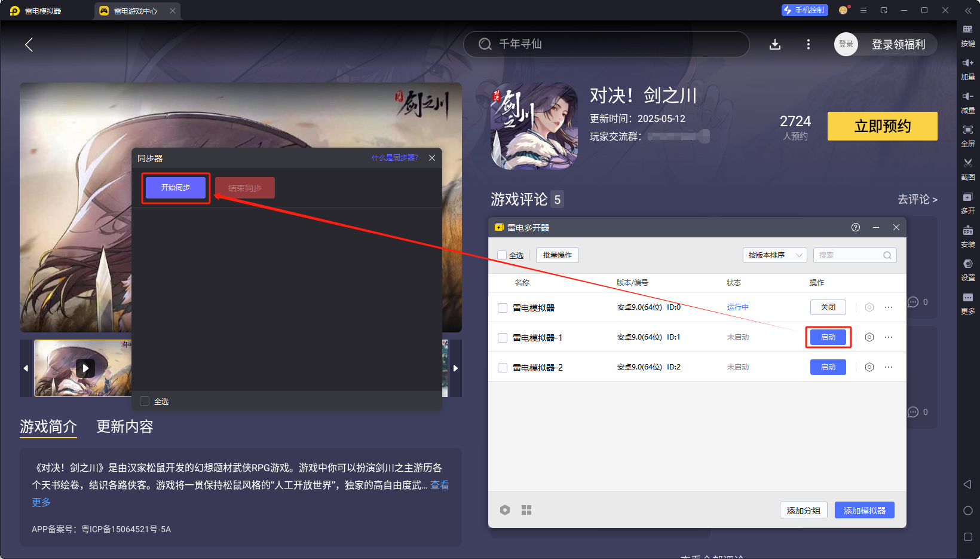The height and width of the screenshot is (559, 980).
Task: Click the Android home circle button
Action: pyautogui.click(x=968, y=511)
